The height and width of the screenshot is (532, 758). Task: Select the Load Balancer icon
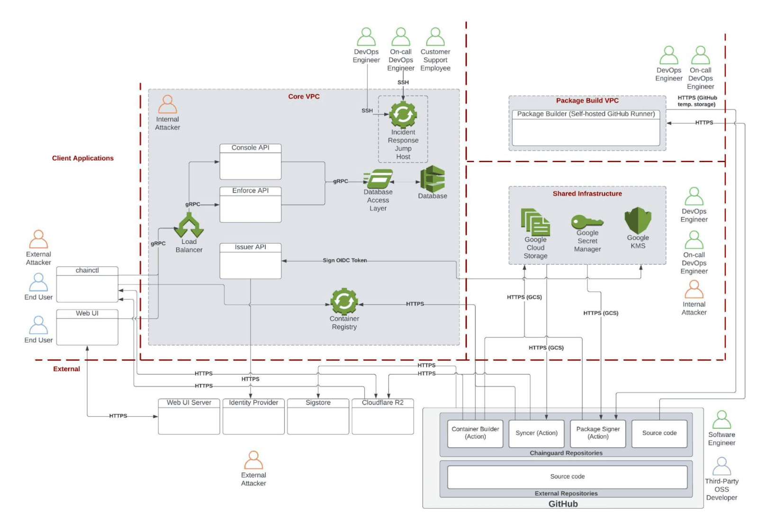coord(189,225)
